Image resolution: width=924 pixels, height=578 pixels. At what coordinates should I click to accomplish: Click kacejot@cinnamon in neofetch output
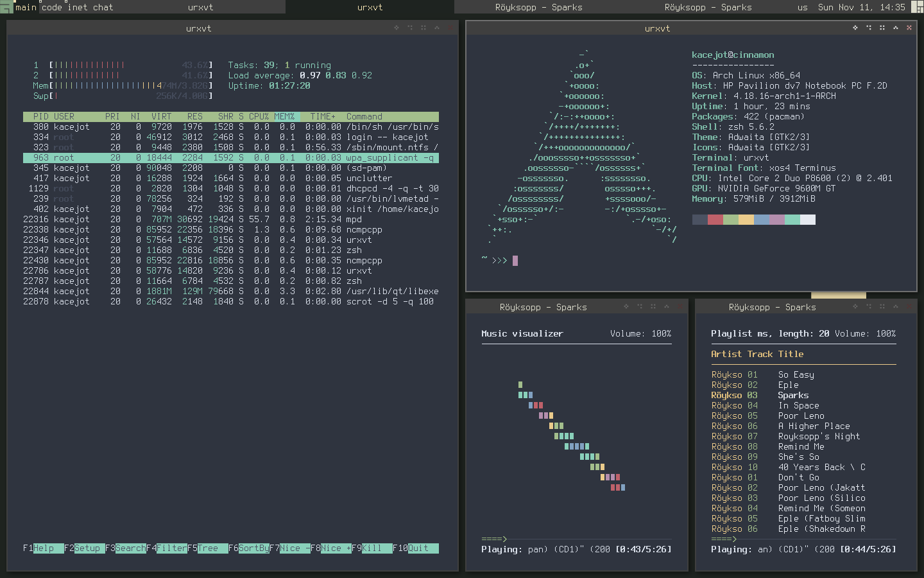point(733,55)
